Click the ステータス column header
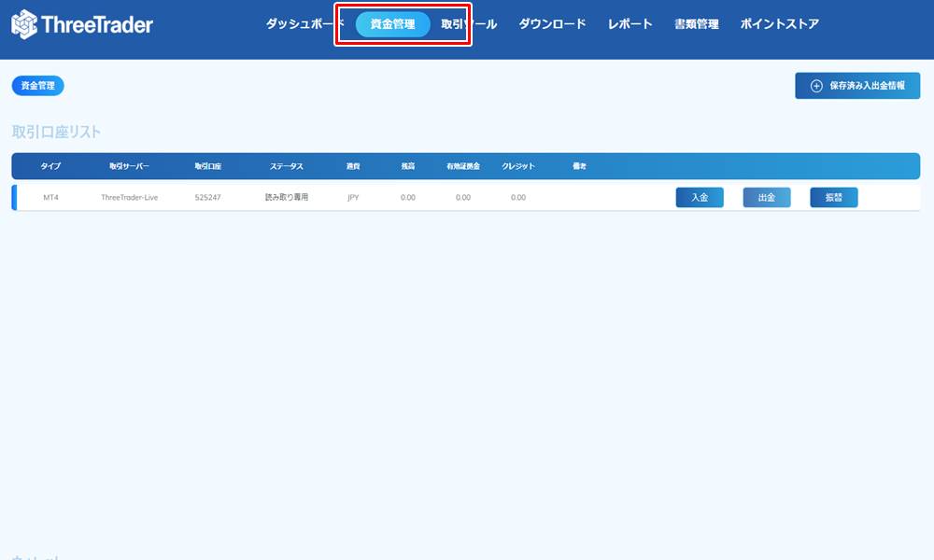Viewport: 934px width, 560px height. [x=285, y=166]
